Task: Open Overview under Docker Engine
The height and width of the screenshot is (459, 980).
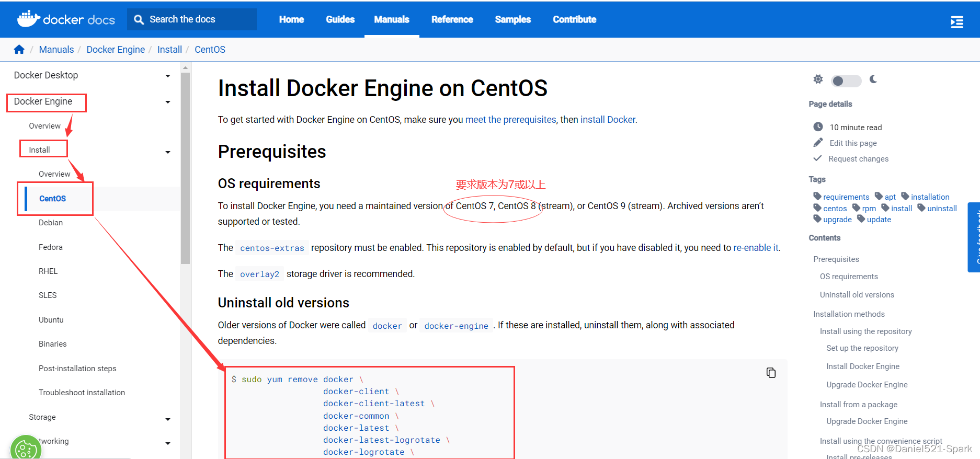Action: tap(44, 126)
